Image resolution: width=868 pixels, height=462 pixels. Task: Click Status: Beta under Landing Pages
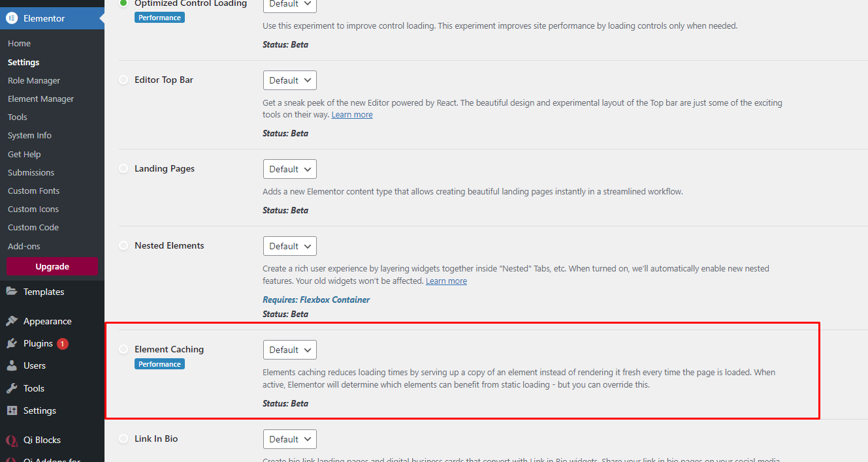285,210
